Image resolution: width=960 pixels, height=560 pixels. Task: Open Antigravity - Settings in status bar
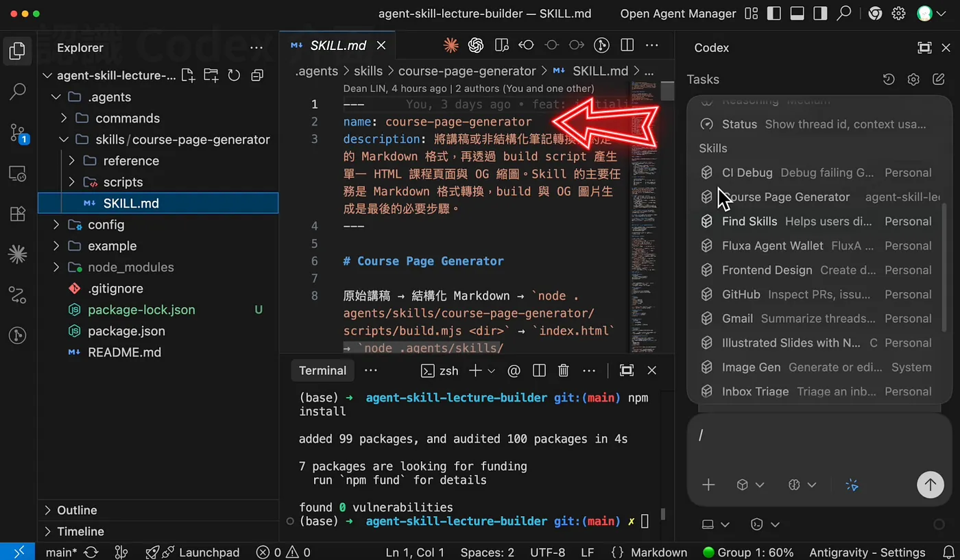[867, 552]
